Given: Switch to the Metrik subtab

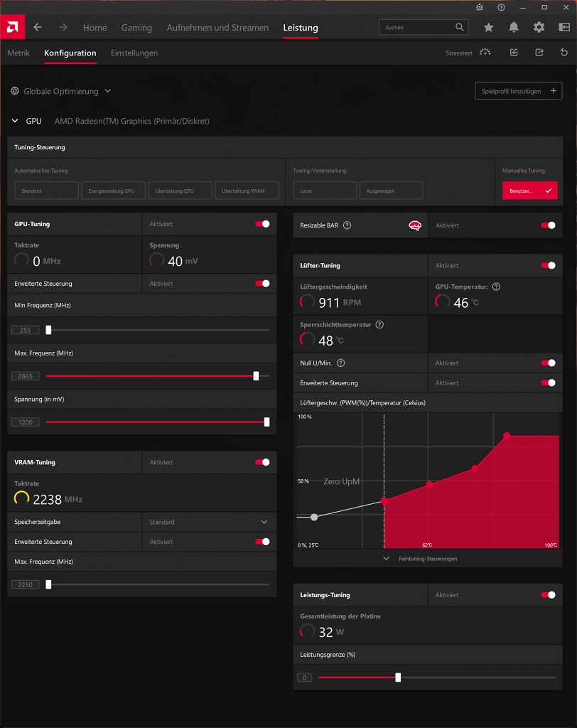Looking at the screenshot, I should [x=18, y=53].
